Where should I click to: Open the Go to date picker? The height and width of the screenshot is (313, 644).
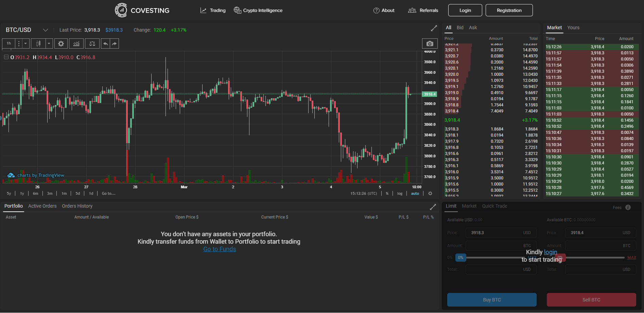click(108, 193)
